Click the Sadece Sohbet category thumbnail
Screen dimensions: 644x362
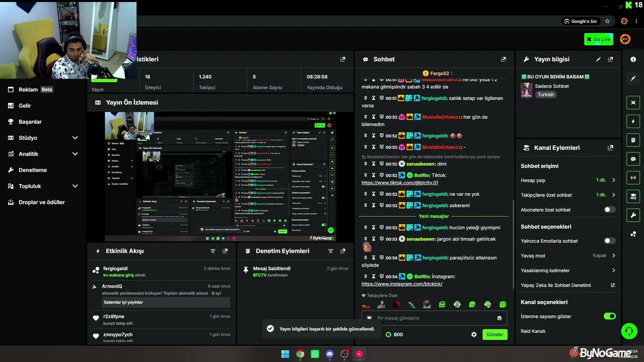526,90
